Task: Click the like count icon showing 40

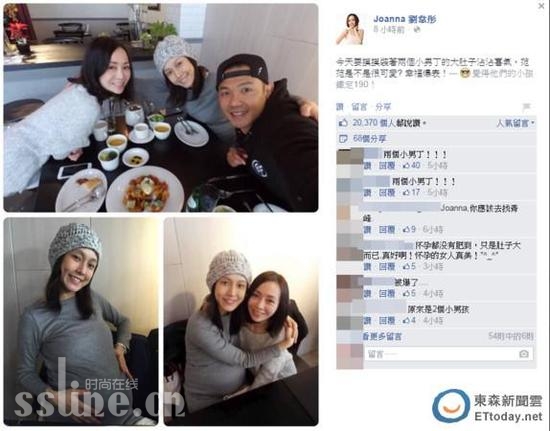Action: 406,165
